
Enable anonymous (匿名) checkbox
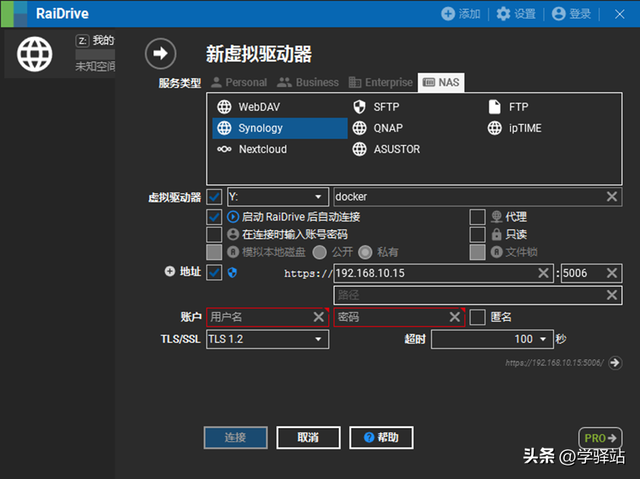tap(478, 317)
